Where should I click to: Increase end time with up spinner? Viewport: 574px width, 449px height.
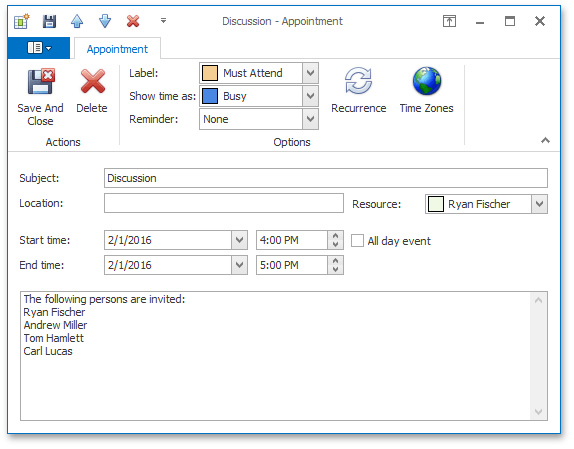point(335,261)
